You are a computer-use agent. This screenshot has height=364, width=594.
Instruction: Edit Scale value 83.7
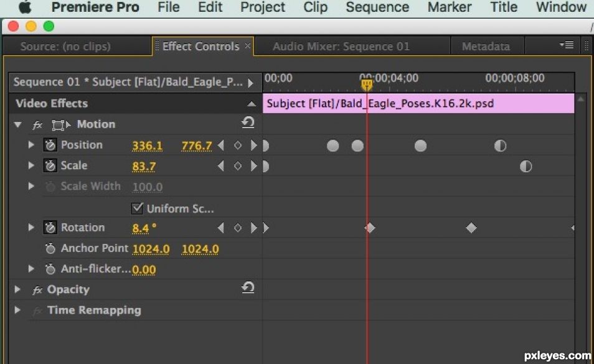(x=144, y=167)
